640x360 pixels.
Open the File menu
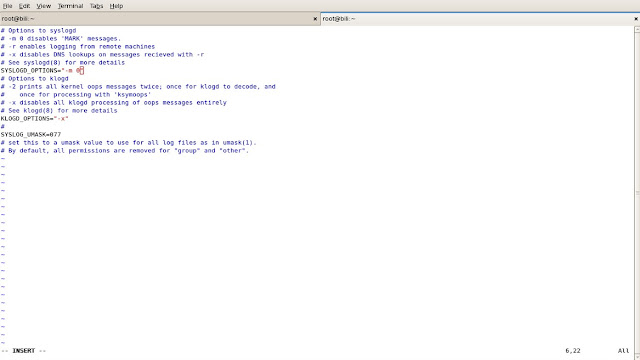(x=7, y=6)
